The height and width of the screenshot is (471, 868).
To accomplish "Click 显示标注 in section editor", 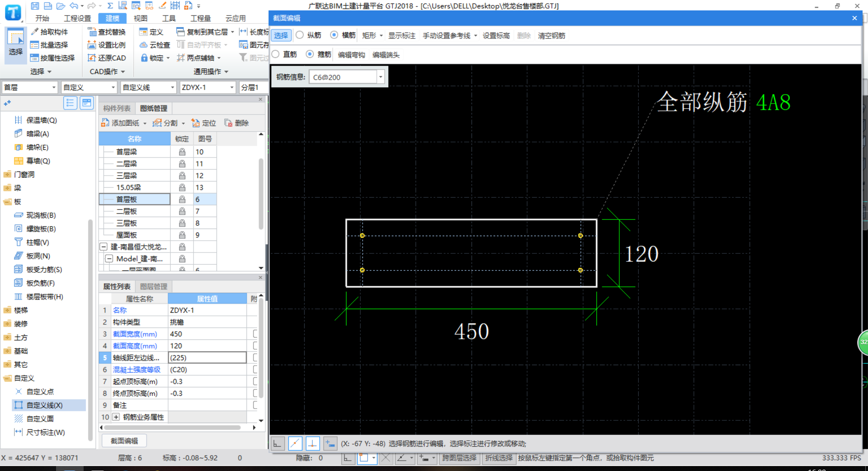I will click(x=402, y=35).
